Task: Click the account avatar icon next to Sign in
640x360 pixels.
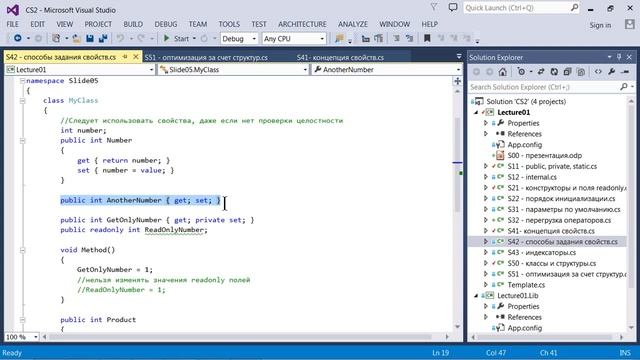Action: click(629, 24)
